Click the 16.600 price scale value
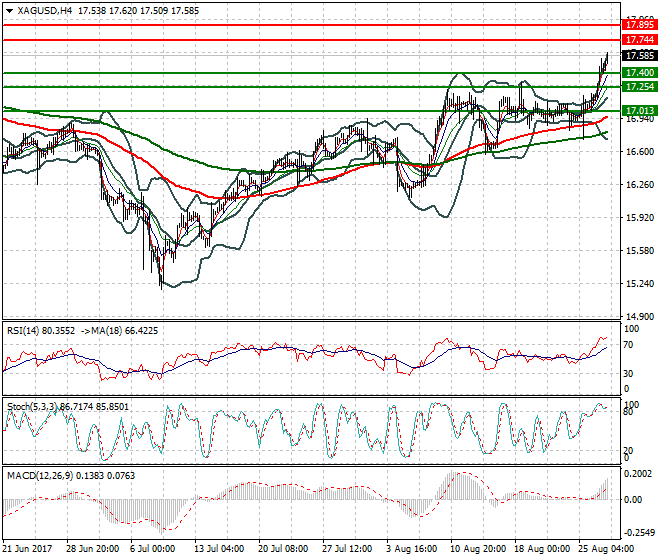The height and width of the screenshot is (560, 660). pos(640,152)
